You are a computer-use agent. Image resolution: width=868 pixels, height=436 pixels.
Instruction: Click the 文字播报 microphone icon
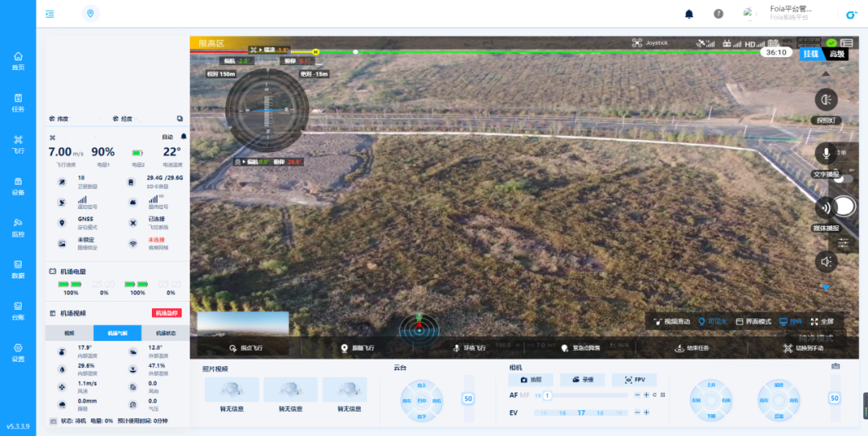click(x=825, y=154)
